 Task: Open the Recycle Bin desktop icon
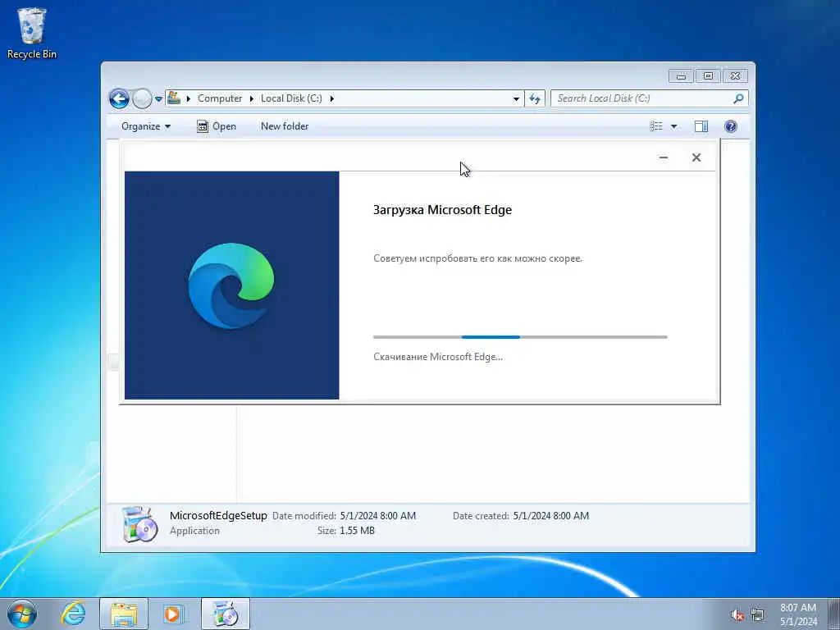[32, 33]
